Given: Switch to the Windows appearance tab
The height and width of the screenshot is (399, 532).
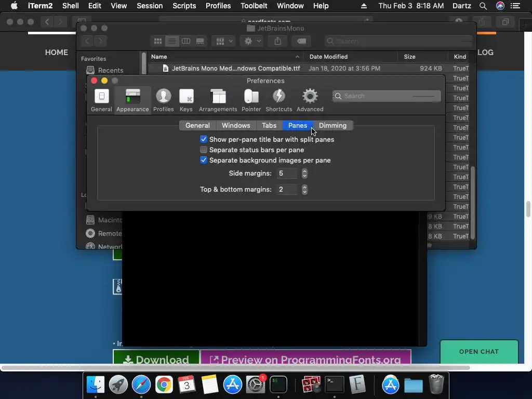Looking at the screenshot, I should [236, 126].
